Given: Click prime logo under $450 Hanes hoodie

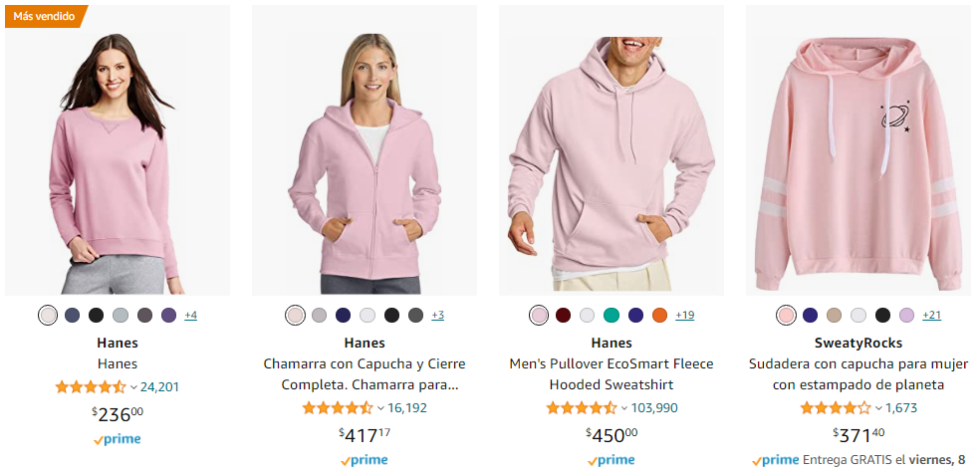Looking at the screenshot, I should (x=612, y=461).
